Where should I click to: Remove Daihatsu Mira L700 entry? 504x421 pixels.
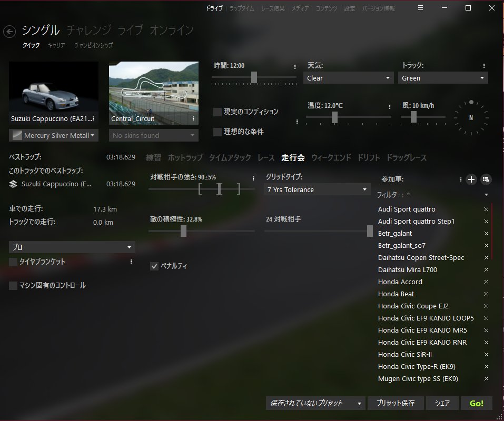pyautogui.click(x=486, y=270)
